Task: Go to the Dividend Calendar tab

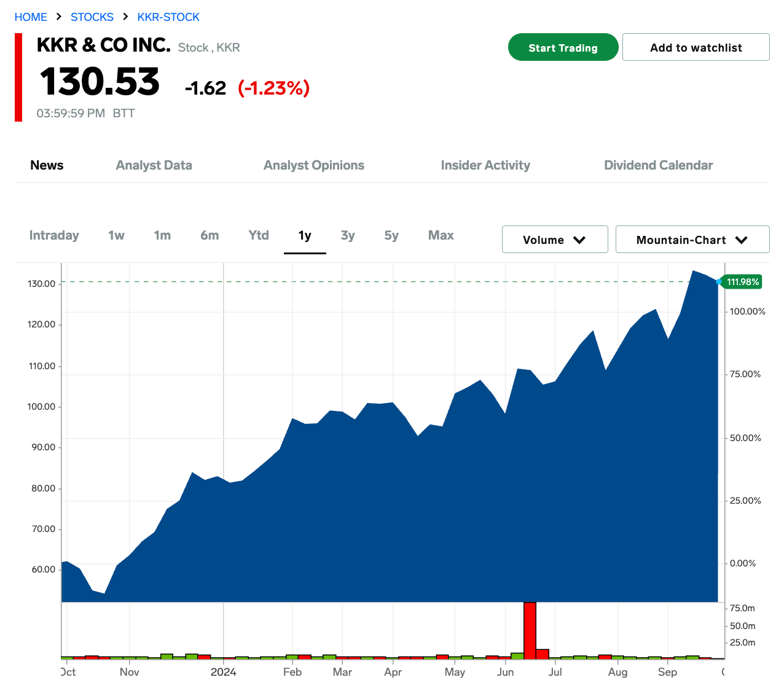Action: [x=659, y=165]
